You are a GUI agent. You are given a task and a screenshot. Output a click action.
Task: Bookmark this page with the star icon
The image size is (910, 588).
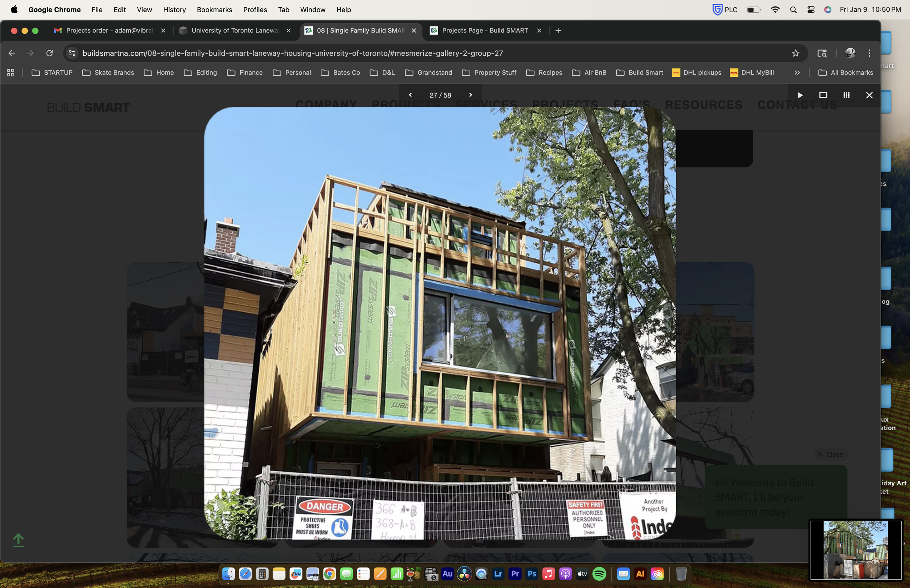click(x=795, y=53)
